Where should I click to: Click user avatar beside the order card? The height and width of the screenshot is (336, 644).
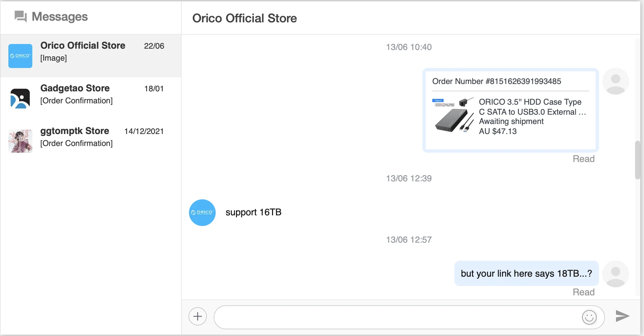click(x=616, y=81)
